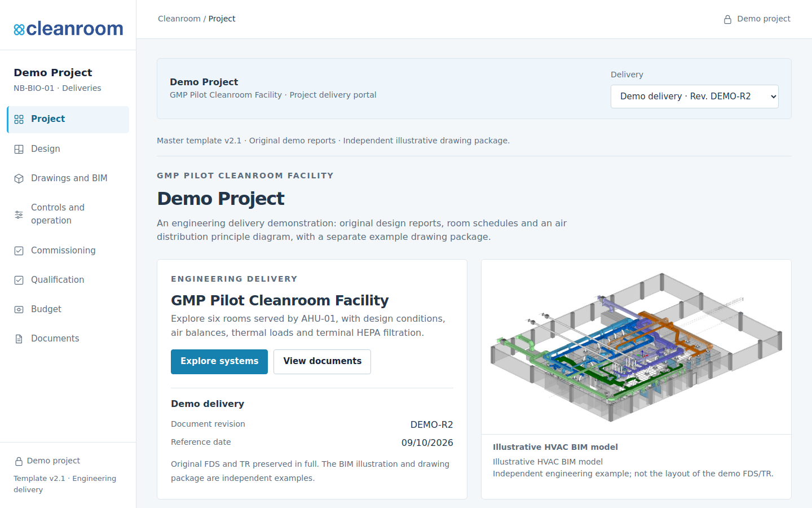Click the DEMO-R2 document revision value
Viewport: 812px width, 508px height.
coord(432,424)
